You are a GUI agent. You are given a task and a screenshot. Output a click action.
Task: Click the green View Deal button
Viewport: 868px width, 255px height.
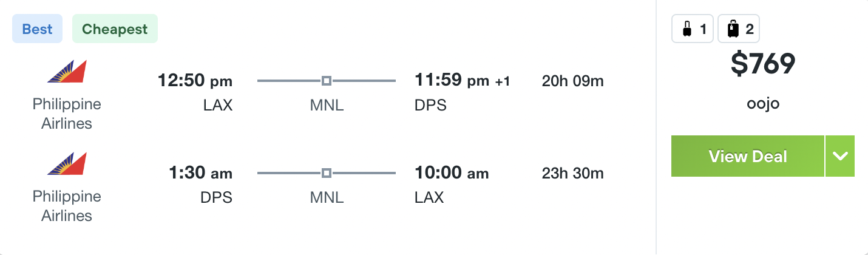748,156
